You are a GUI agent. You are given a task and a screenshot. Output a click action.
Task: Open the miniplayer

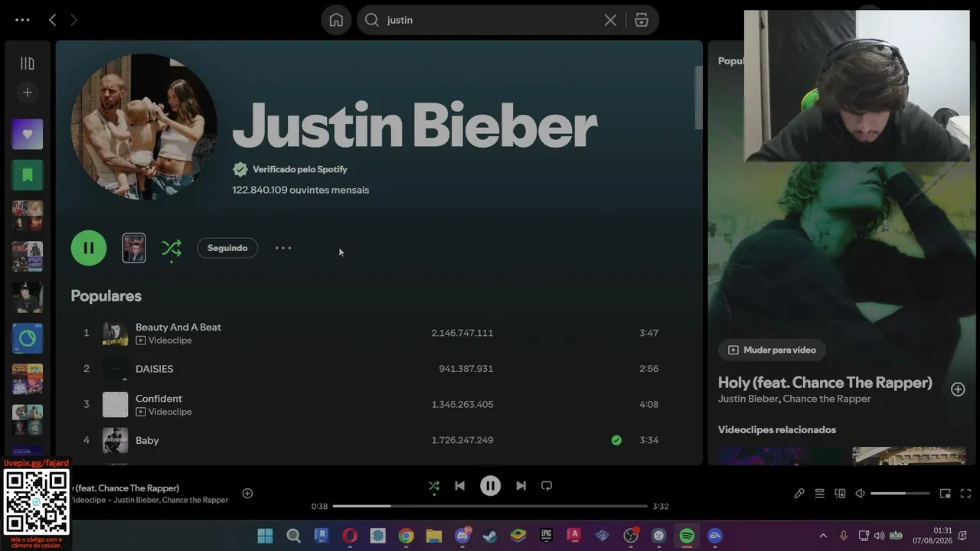946,494
